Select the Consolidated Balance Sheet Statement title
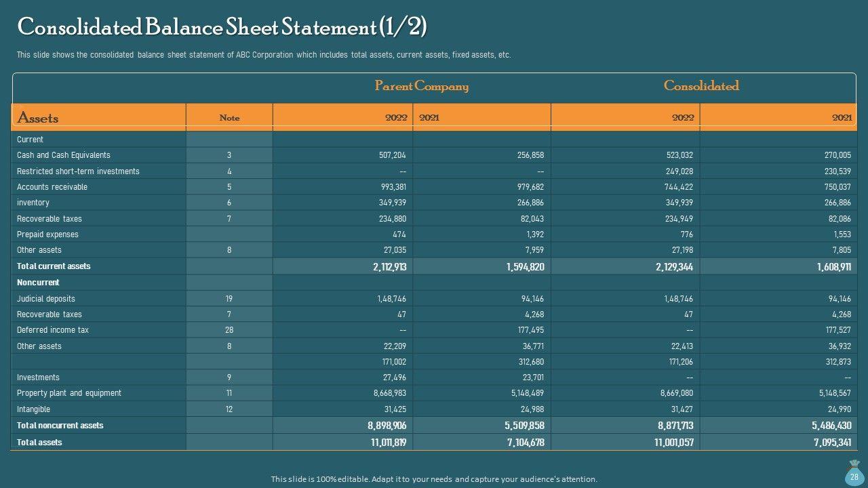This screenshot has width=868, height=488. point(222,27)
